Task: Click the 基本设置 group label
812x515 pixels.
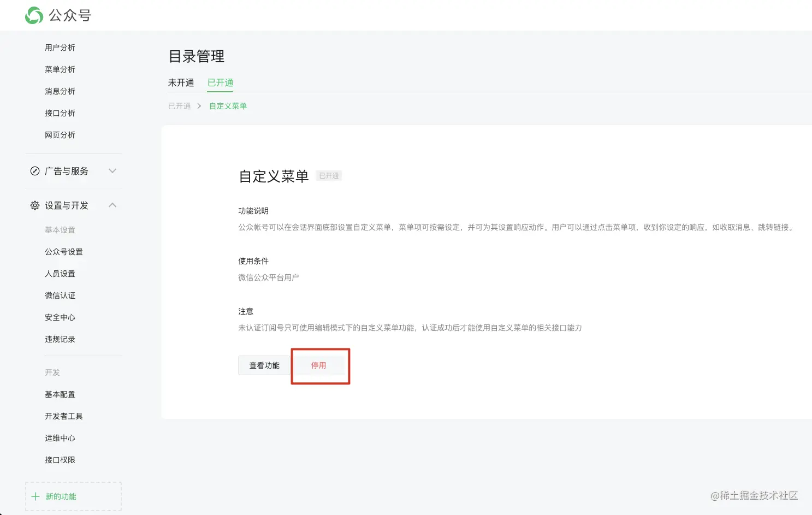Action: point(60,230)
